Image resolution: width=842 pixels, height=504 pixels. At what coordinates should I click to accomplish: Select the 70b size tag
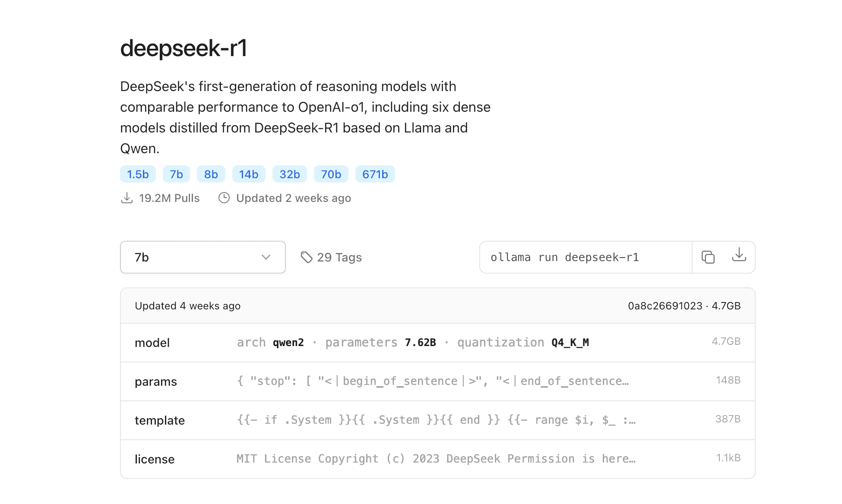(x=331, y=174)
